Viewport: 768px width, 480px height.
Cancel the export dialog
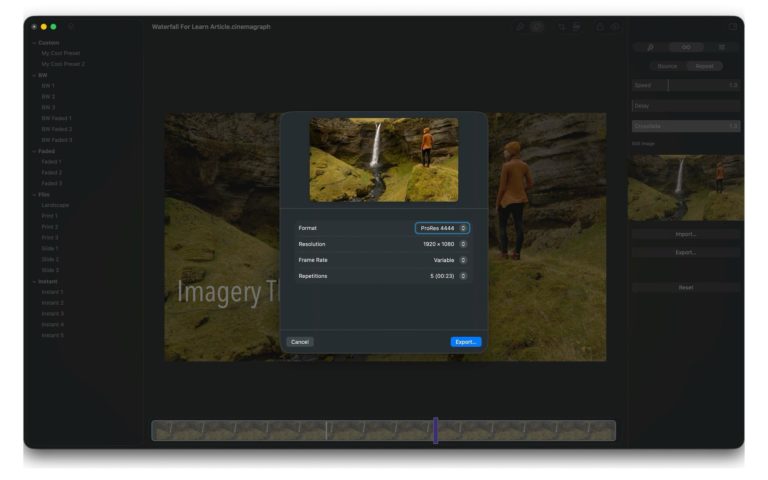tap(300, 342)
